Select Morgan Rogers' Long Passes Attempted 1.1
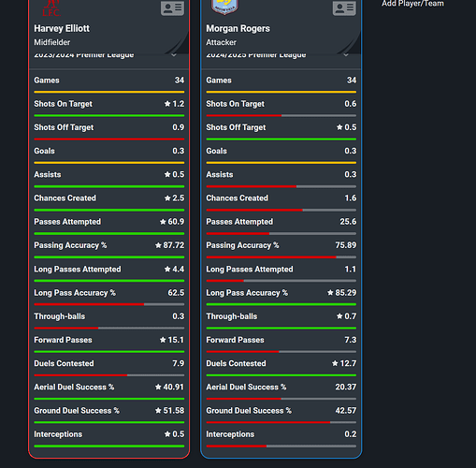The height and width of the screenshot is (468, 476). pos(351,269)
